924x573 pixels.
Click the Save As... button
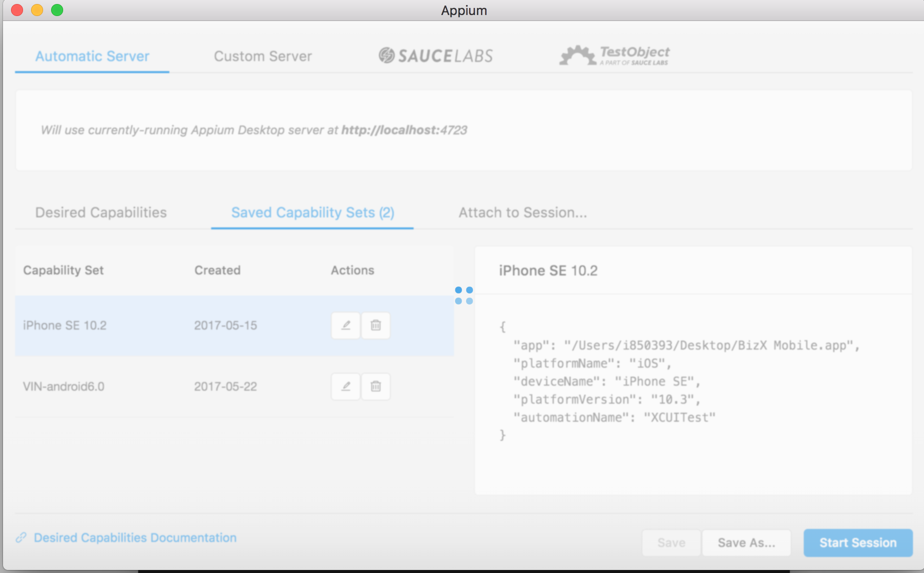point(747,542)
